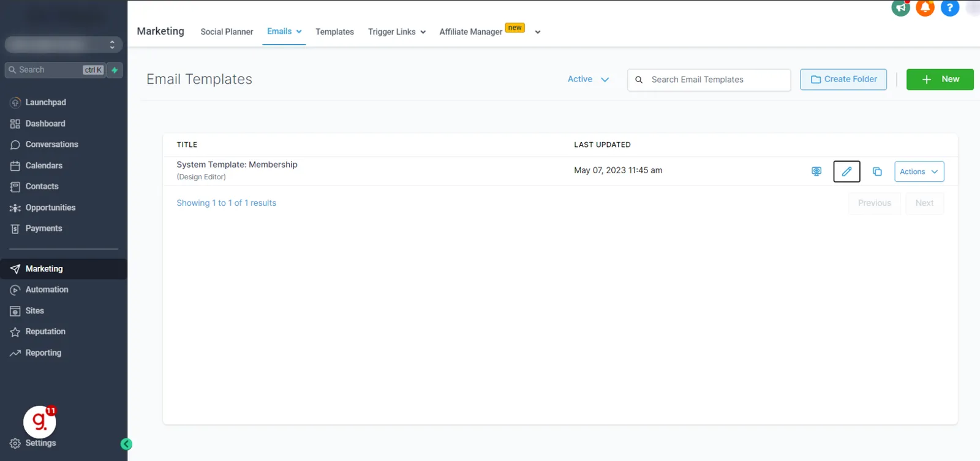The width and height of the screenshot is (980, 461).
Task: Click the Marketing paper plane icon
Action: [15, 269]
